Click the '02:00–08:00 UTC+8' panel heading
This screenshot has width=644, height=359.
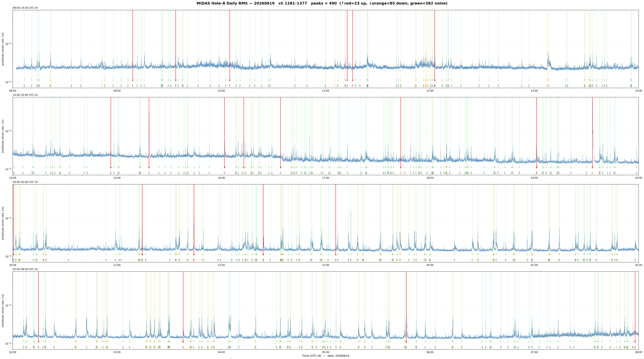tap(25, 269)
